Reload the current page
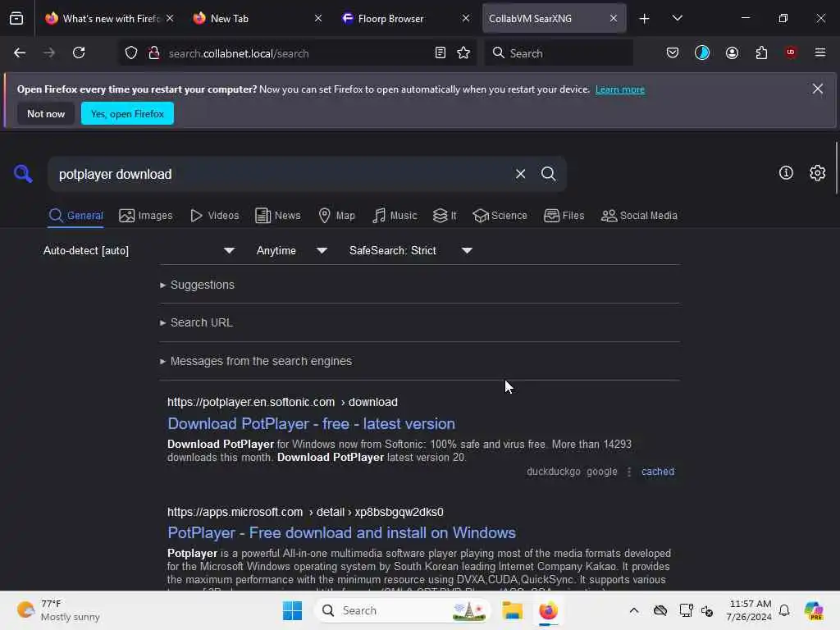This screenshot has height=630, width=840. point(79,53)
